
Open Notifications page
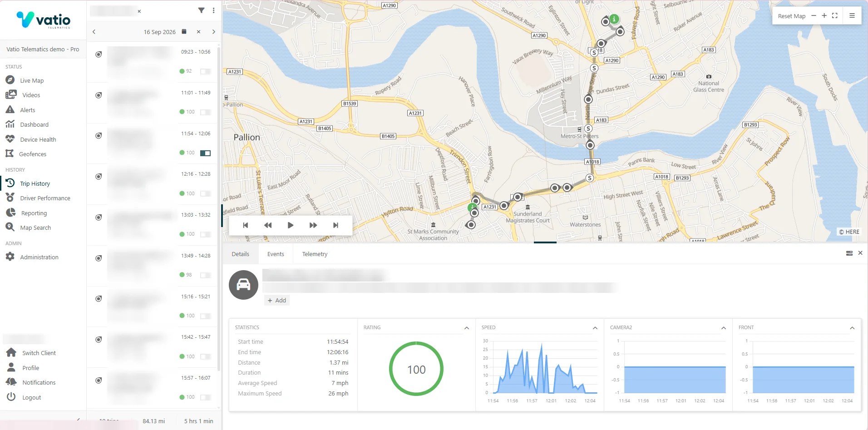pos(39,382)
